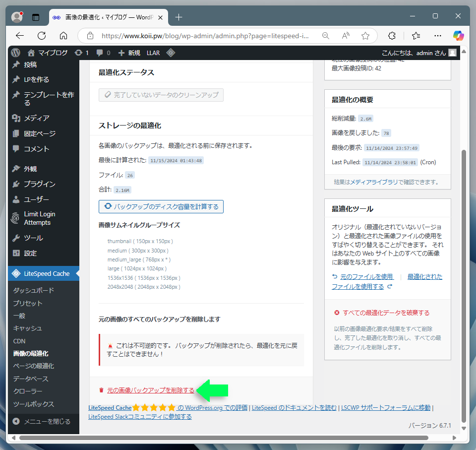Go to LiteSpeed 一般 submenu
The width and height of the screenshot is (476, 450).
[x=19, y=316]
